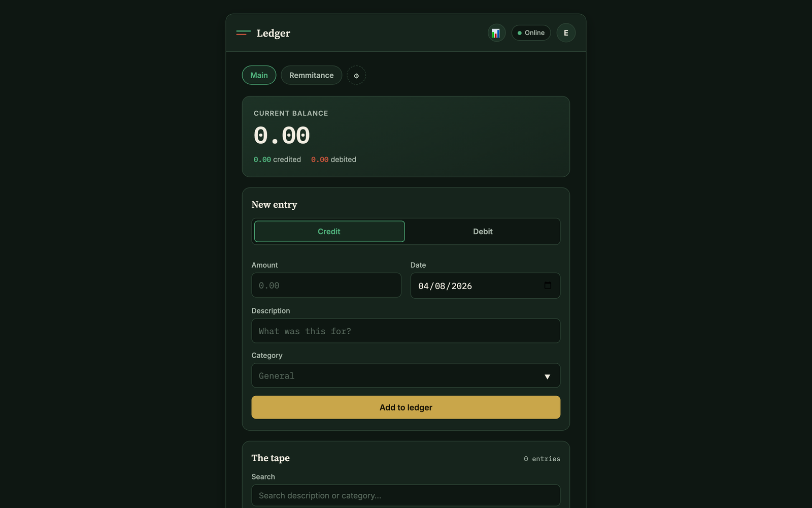Click the Date field value 04/08/2026
The image size is (812, 508).
pyautogui.click(x=445, y=286)
